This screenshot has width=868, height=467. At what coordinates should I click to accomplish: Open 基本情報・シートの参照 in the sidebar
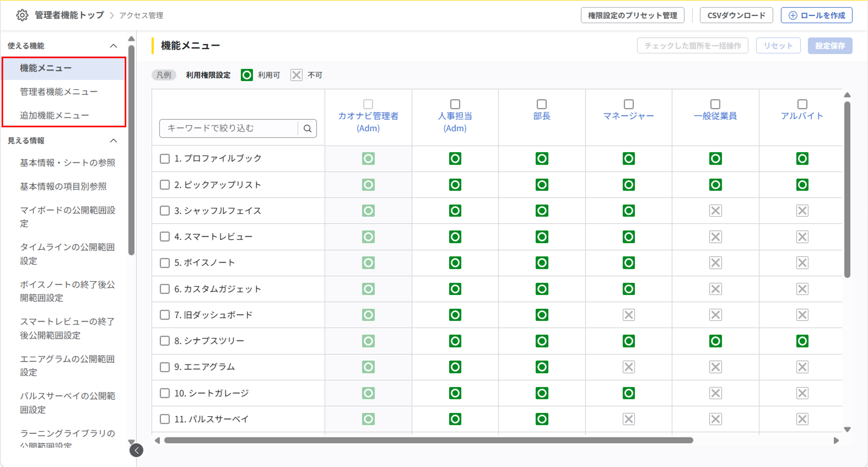(x=67, y=163)
